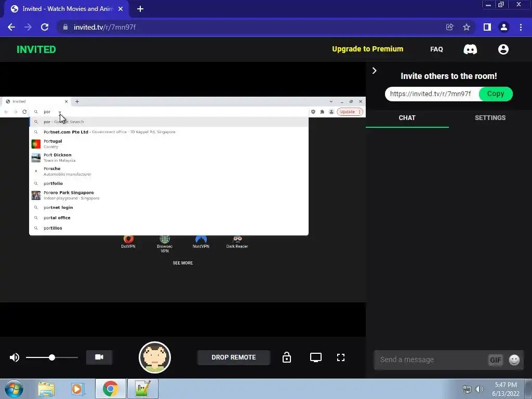Screen dimensions: 532x399
Task: Click the profile icon in remote browser toolbar
Action: (x=331, y=112)
